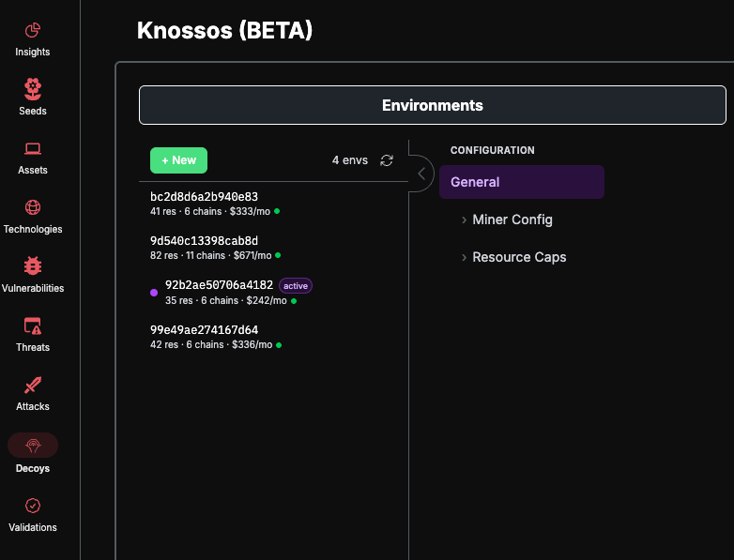Screen dimensions: 734x560
Task: Click the 42 res · 6 chains · $336/mo line
Action: (x=211, y=345)
